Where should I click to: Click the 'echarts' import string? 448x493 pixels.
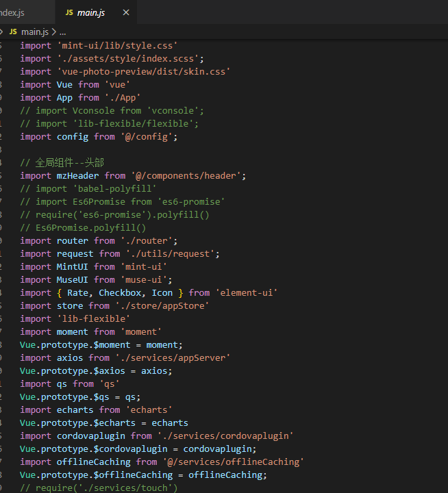pos(149,410)
